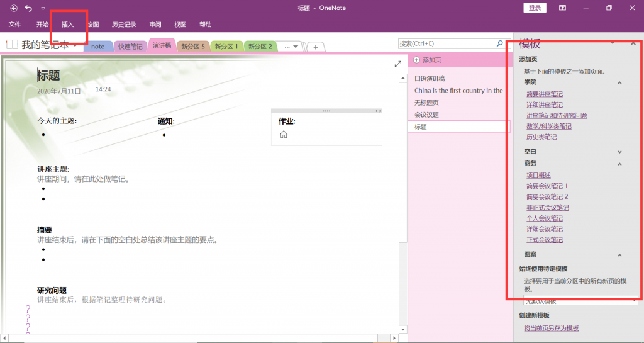
Task: Apply the 非正式会议笔记 template
Action: tap(548, 208)
